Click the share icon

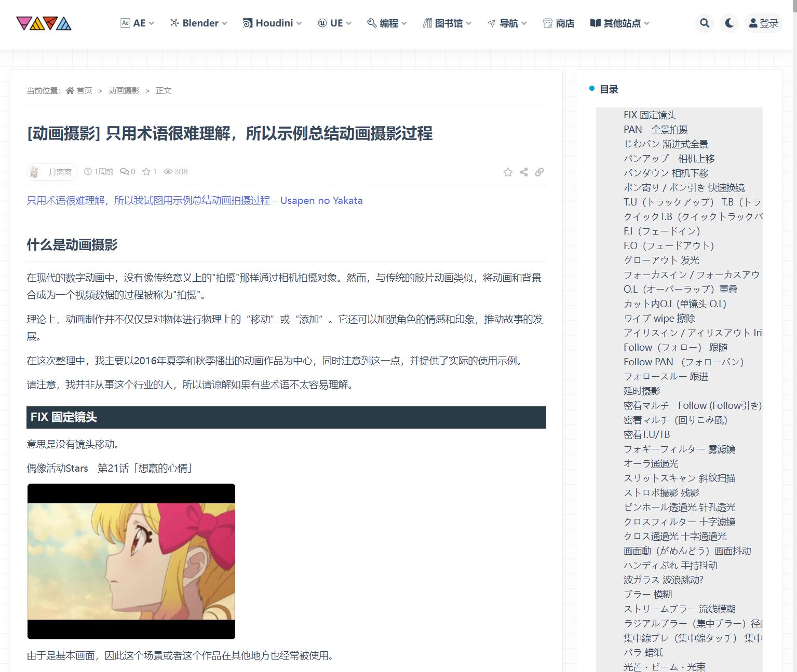pyautogui.click(x=524, y=172)
